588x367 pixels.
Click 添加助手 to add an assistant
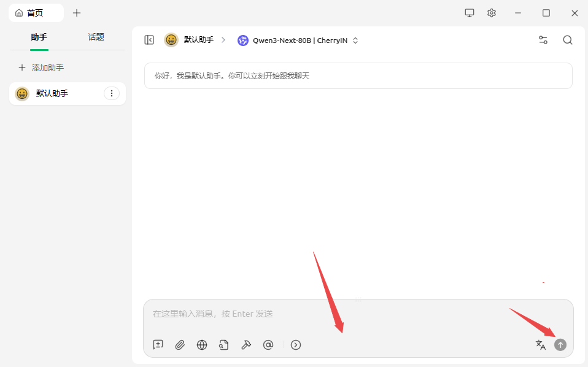(41, 68)
